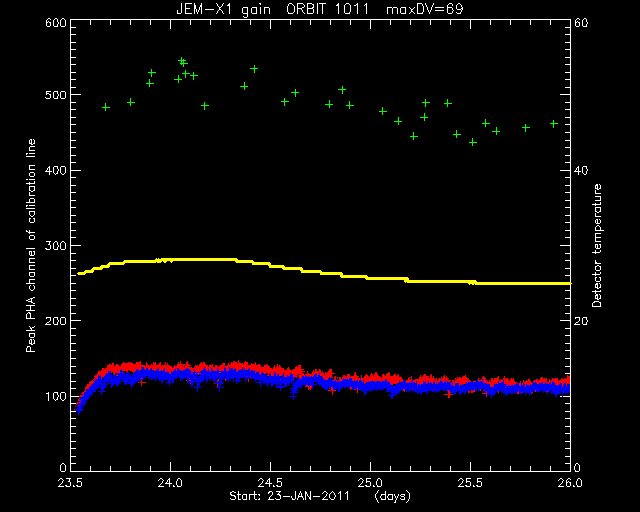Click the 23.5 tick label on x-axis

(70, 483)
